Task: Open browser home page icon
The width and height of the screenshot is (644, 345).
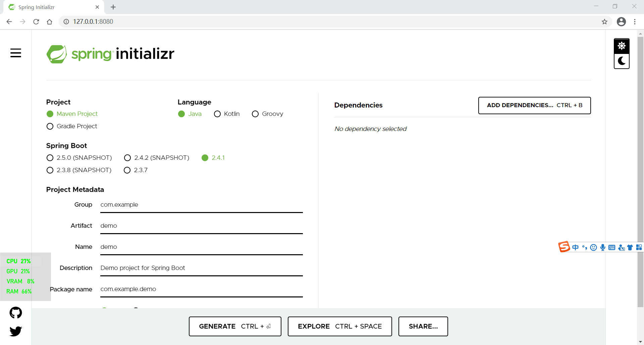Action: (x=49, y=22)
